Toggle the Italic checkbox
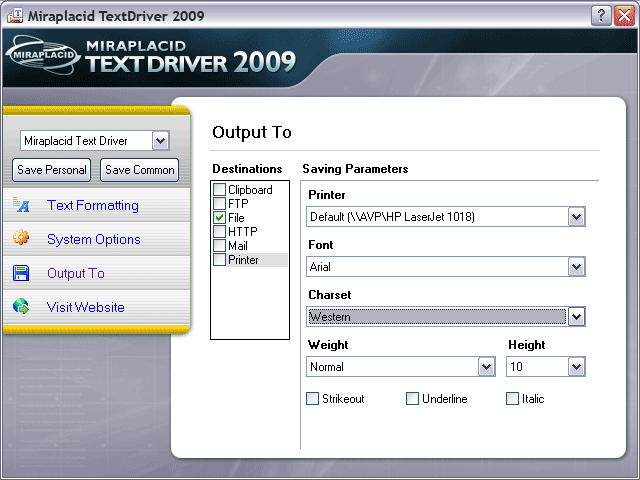Viewport: 640px width, 480px height. 512,398
